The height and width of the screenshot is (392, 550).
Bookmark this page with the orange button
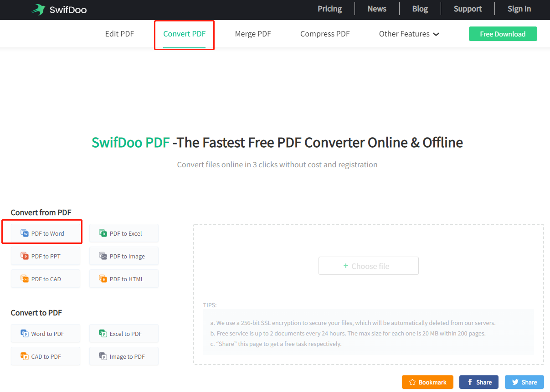[427, 382]
